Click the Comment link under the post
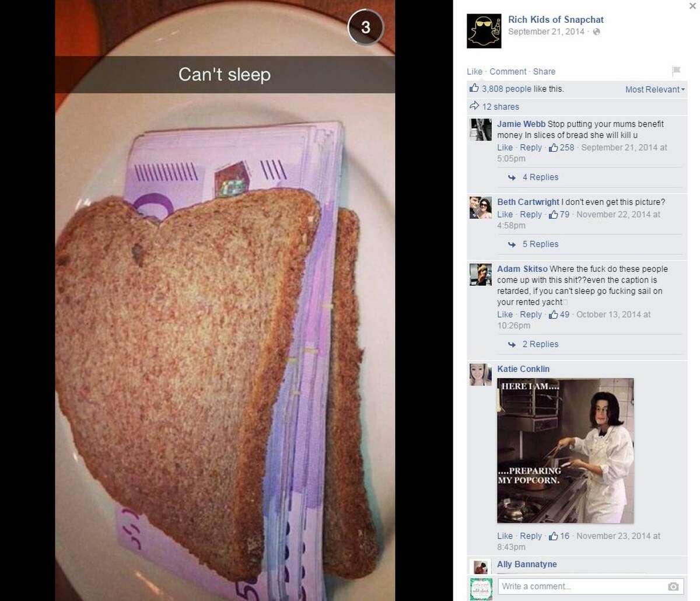The width and height of the screenshot is (700, 601). (x=508, y=71)
